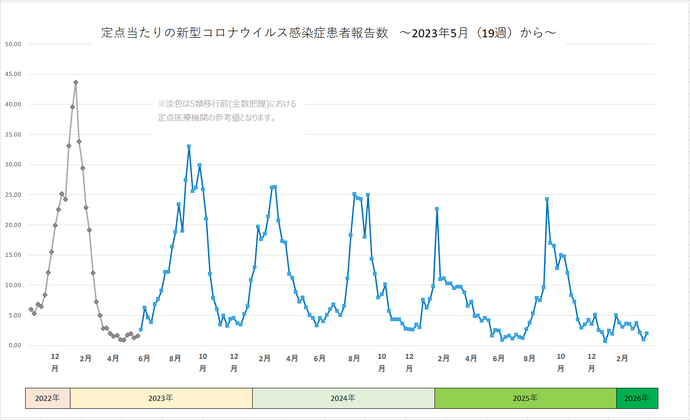Click the note line 定点医療機関の参考値となります。

coord(217,118)
